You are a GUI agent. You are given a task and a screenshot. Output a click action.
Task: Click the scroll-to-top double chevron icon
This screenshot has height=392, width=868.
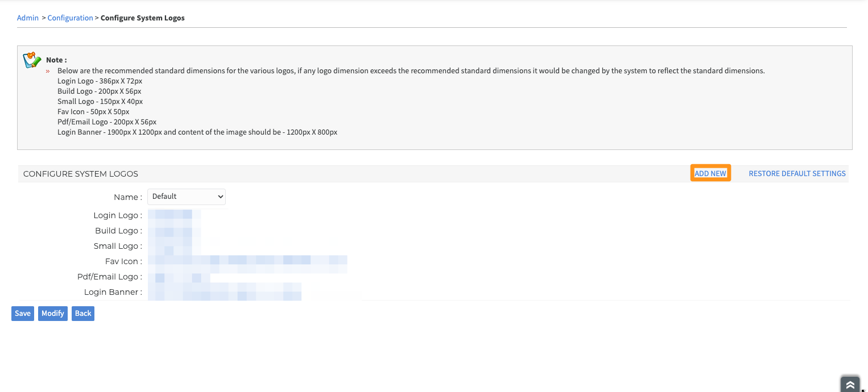click(850, 385)
